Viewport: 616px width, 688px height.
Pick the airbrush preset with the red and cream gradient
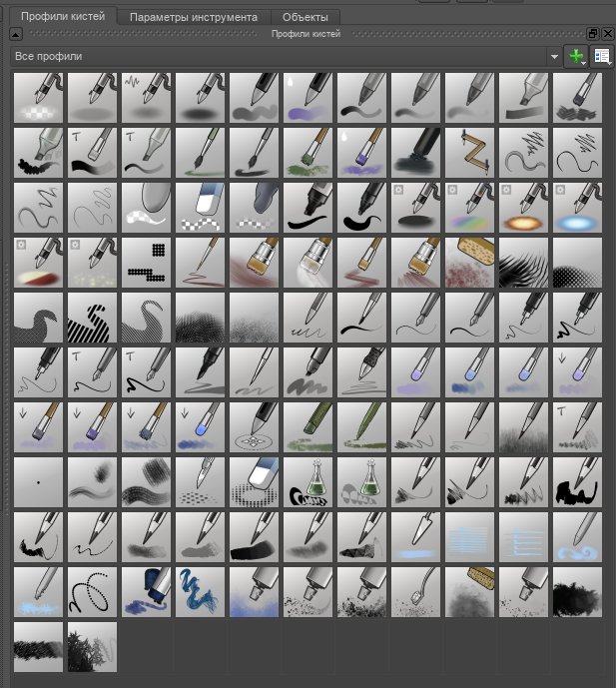pos(38,263)
